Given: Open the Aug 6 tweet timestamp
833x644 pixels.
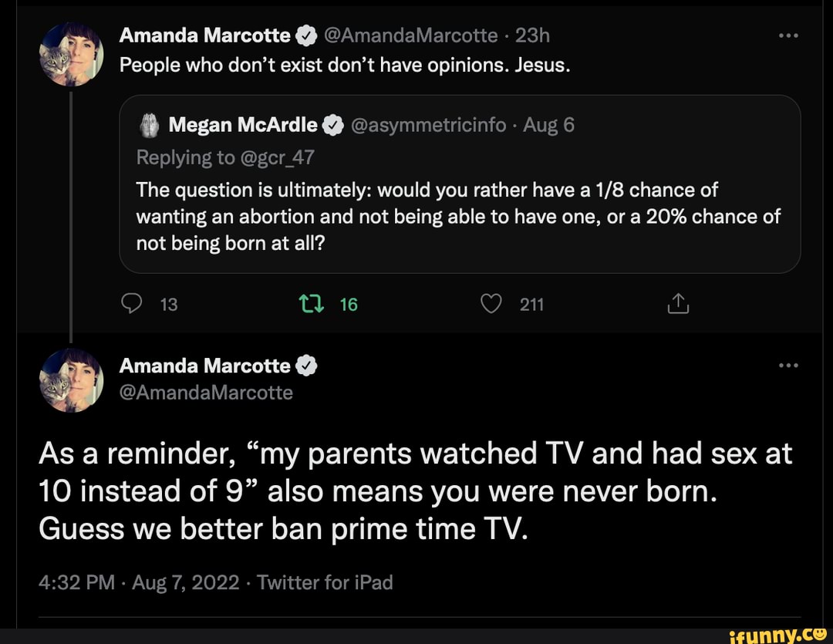Looking at the screenshot, I should [x=548, y=124].
